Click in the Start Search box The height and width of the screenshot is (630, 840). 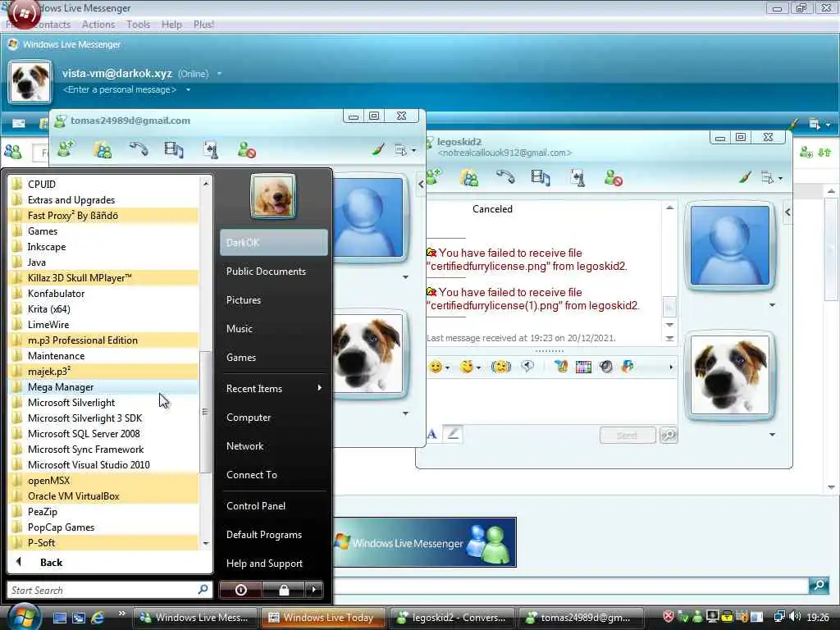(x=109, y=590)
